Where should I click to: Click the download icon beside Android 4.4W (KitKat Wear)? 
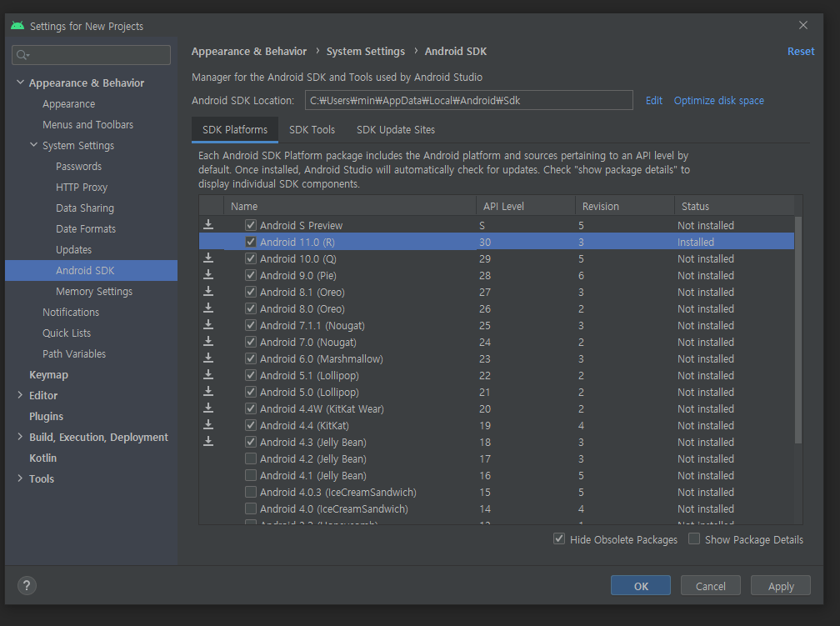tap(208, 408)
